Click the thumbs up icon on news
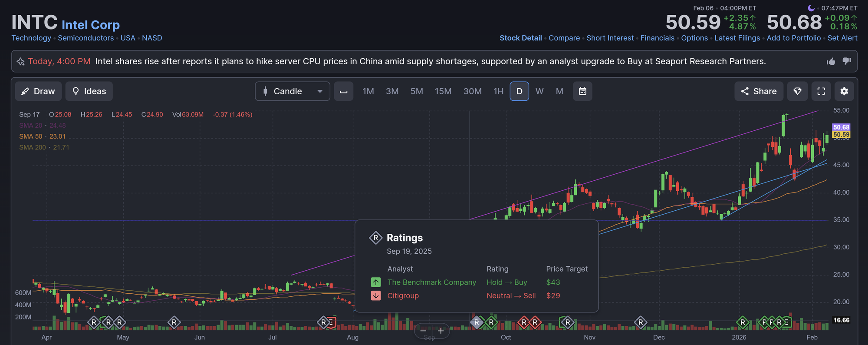Screen dimensions: 868x345 831,61
